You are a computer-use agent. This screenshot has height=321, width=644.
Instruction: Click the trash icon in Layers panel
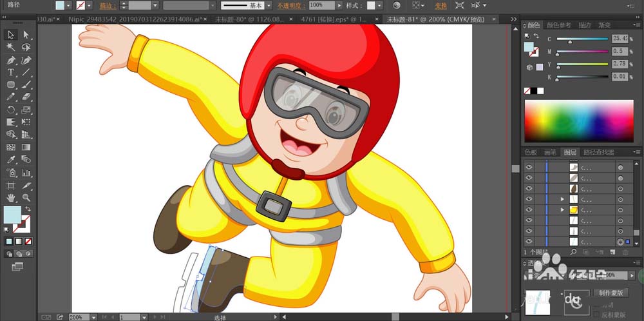tap(626, 251)
